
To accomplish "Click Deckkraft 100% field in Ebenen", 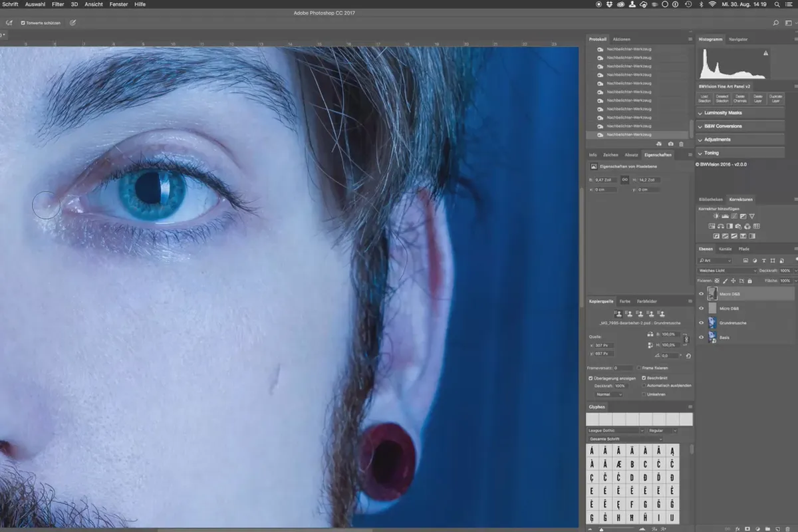I will click(x=785, y=271).
